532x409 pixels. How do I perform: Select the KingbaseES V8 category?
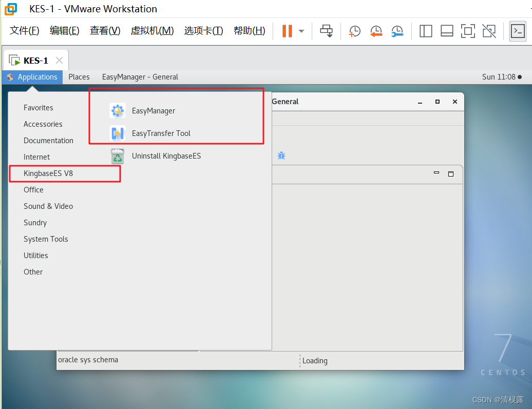coord(48,173)
